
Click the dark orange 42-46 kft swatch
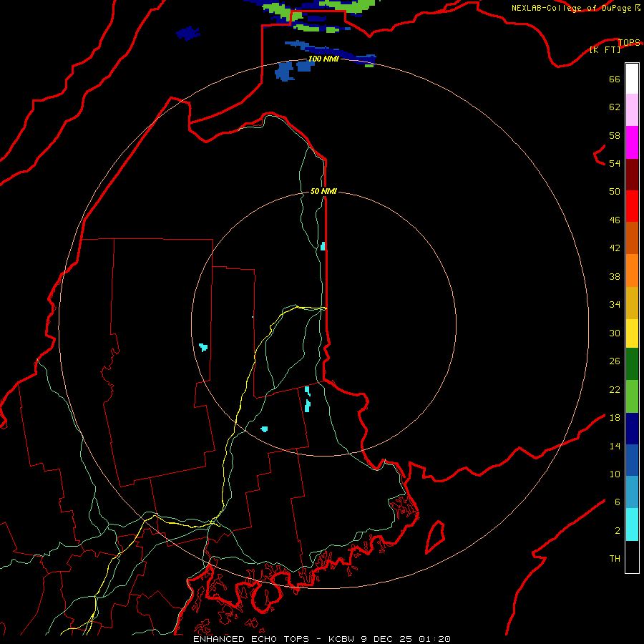coord(632,238)
